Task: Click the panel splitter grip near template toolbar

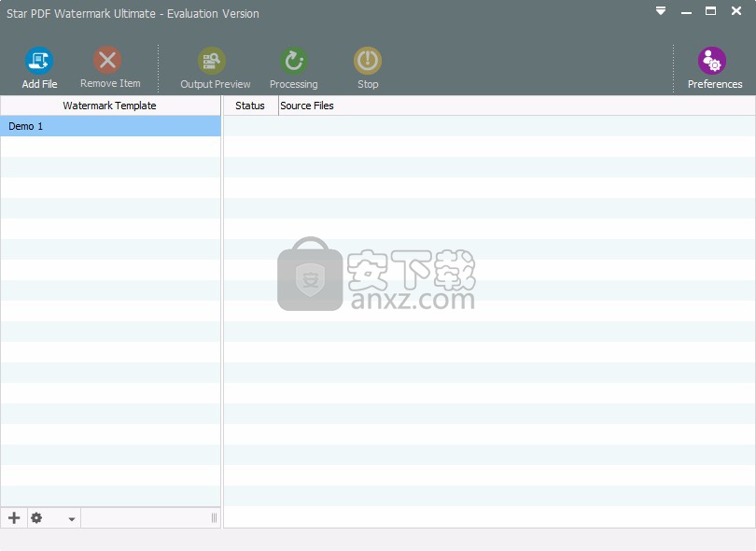Action: 214,517
